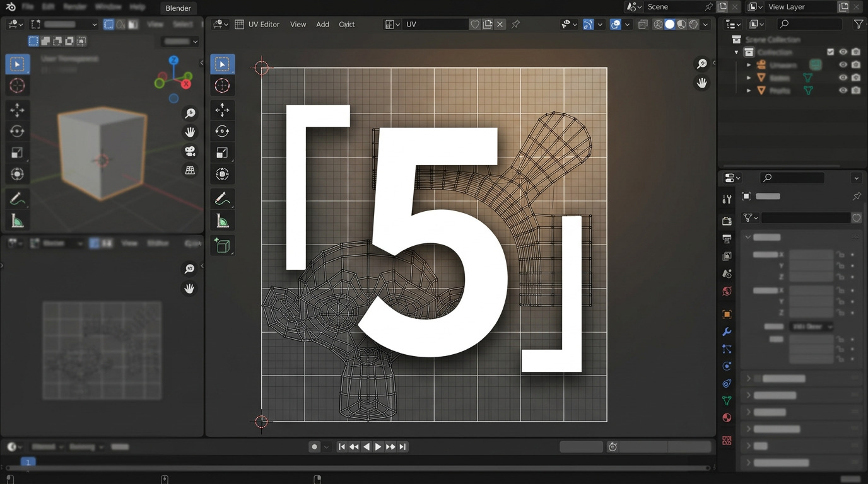Click the camera view icon in 3D viewport
The width and height of the screenshot is (868, 484).
[x=190, y=151]
